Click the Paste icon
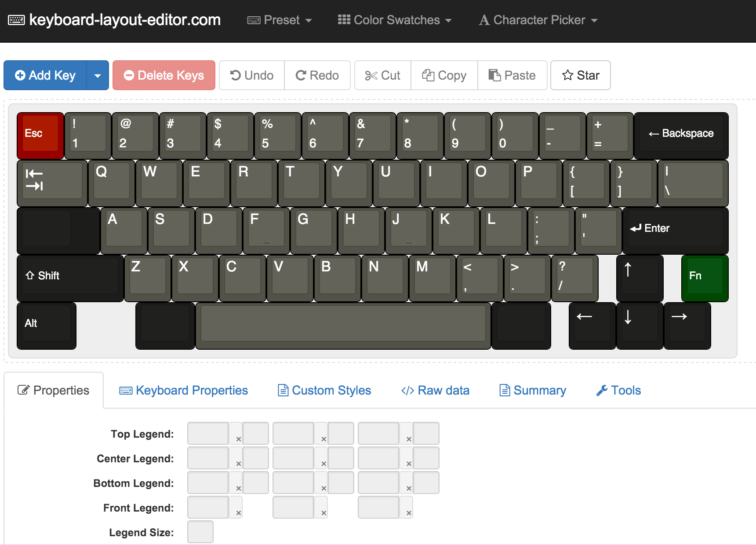 click(x=494, y=75)
